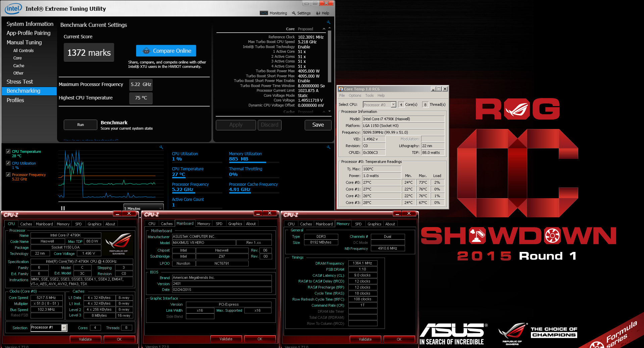Click OK in left CPU-Z window

pos(119,339)
